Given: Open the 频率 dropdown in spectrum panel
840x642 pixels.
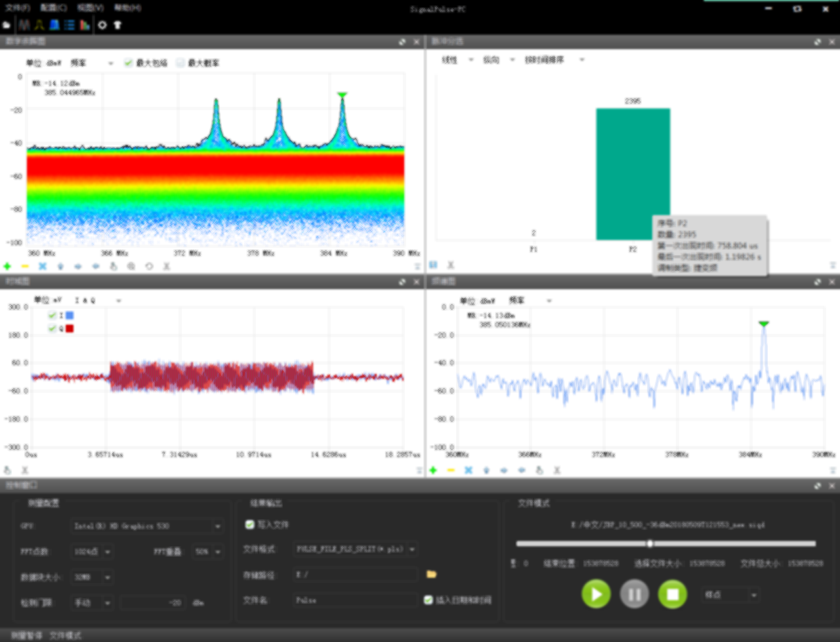Looking at the screenshot, I should coord(530,300).
